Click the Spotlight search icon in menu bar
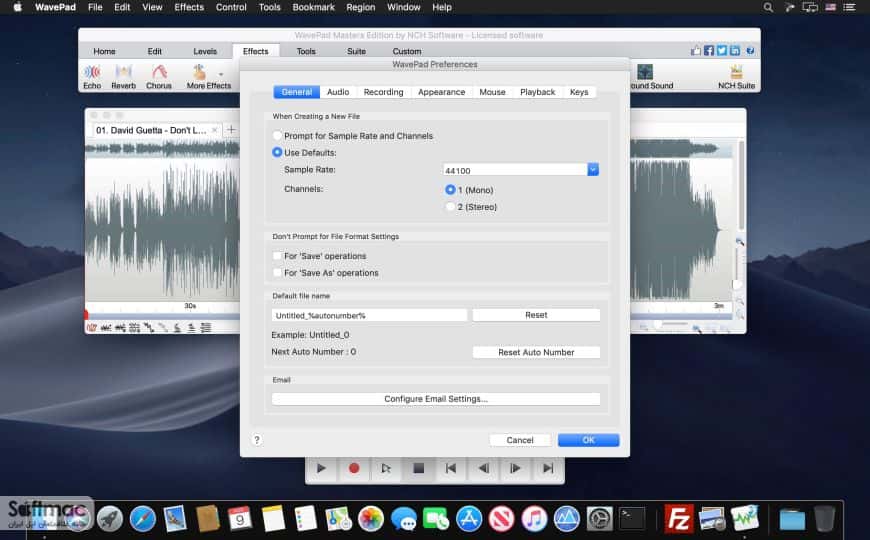 (x=768, y=7)
